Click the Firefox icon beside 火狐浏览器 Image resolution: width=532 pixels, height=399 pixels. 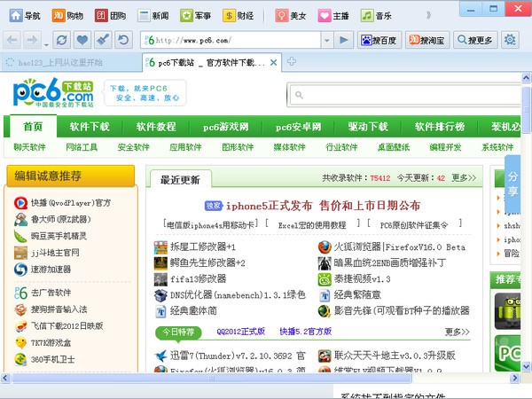coord(325,247)
